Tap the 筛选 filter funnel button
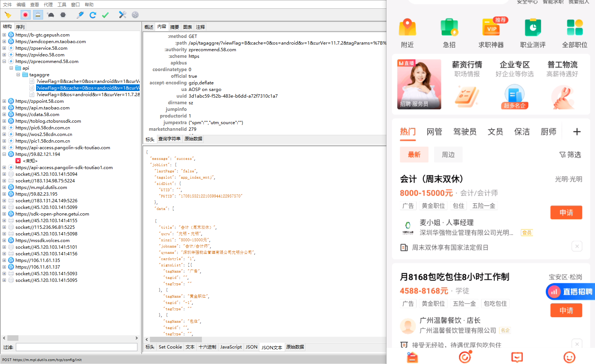595x364 pixels. click(x=570, y=155)
